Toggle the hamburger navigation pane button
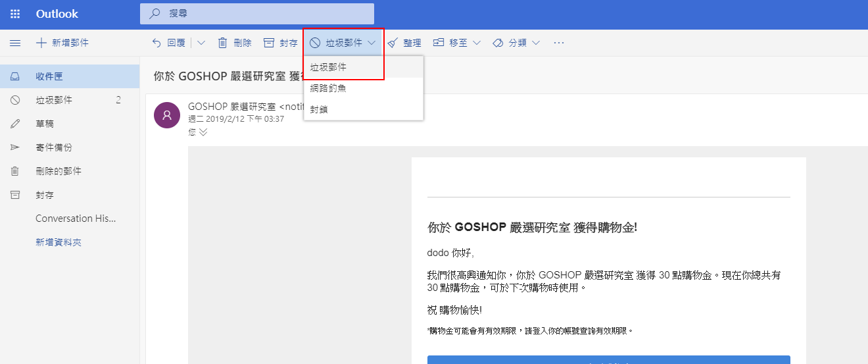This screenshot has width=868, height=364. 15,43
